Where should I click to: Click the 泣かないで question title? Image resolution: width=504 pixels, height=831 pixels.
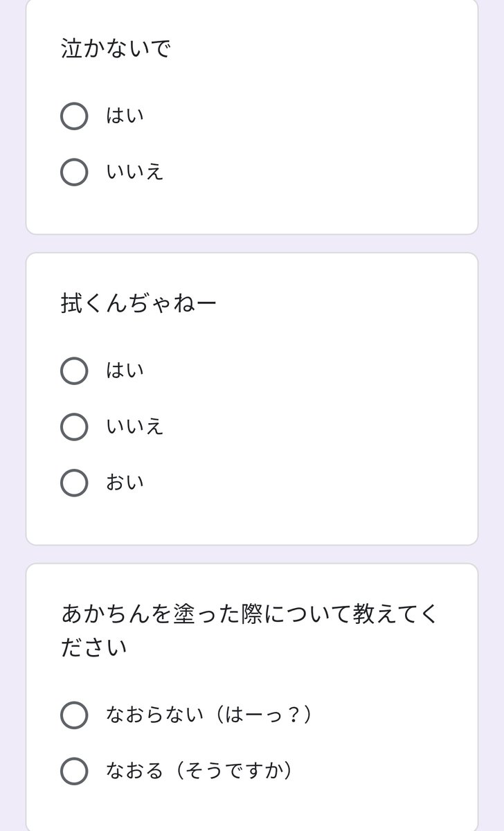(116, 49)
